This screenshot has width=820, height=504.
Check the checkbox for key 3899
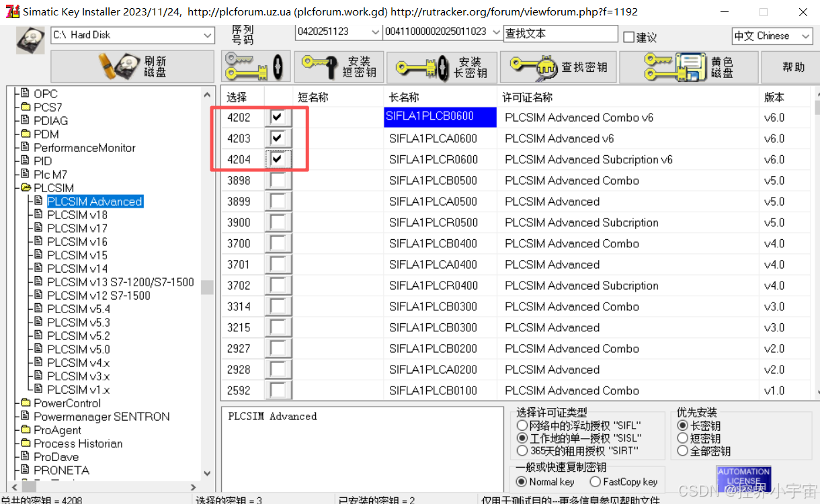[277, 202]
